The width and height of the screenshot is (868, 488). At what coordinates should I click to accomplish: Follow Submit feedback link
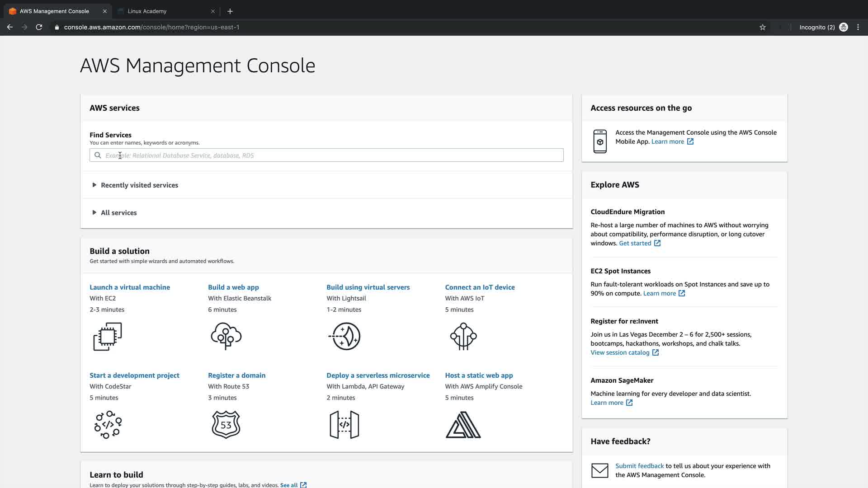point(639,466)
